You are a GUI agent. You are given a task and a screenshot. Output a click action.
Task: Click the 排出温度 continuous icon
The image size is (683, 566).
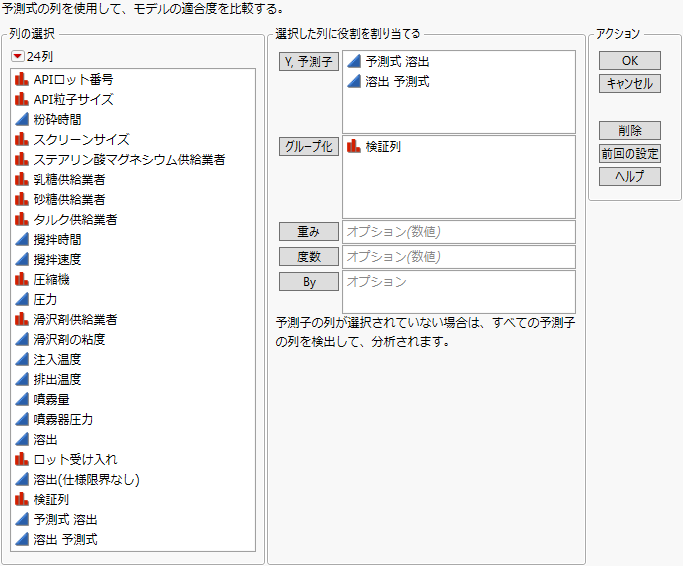(22, 380)
